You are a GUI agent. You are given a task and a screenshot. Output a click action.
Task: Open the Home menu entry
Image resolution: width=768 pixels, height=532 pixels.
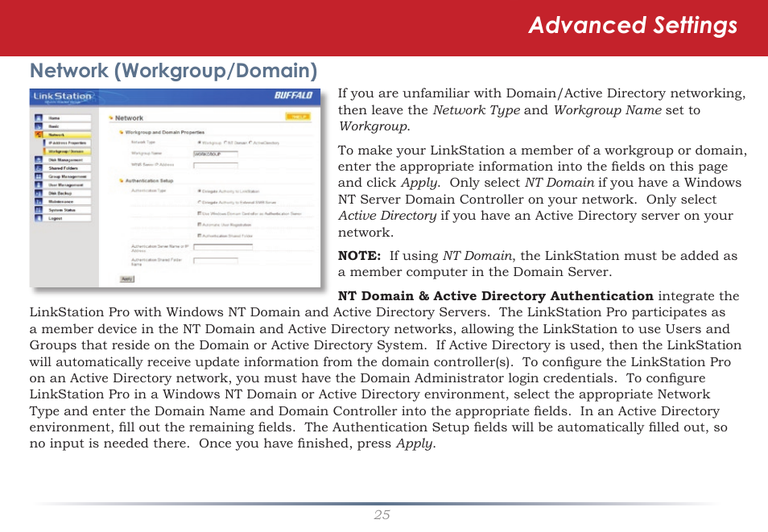[68, 118]
